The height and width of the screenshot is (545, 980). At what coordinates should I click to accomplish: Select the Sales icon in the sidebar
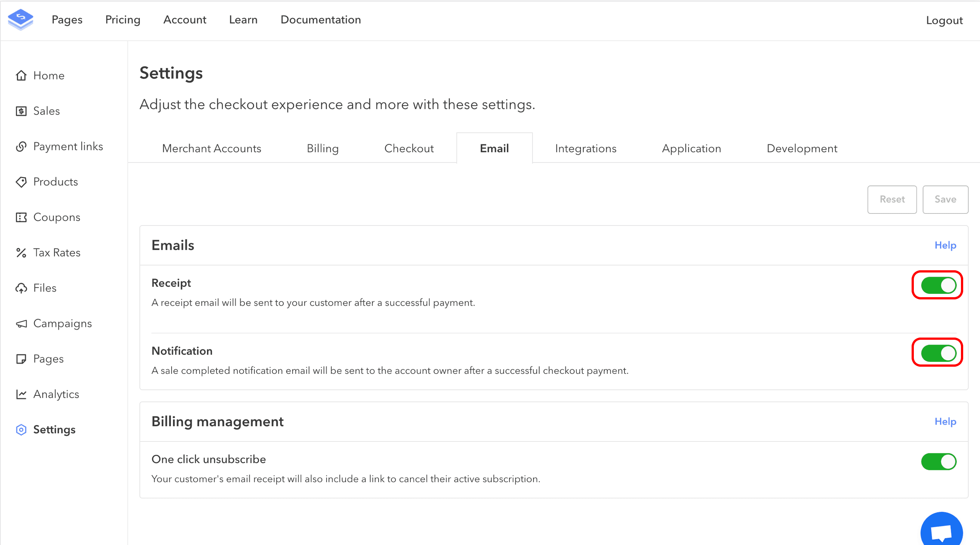point(21,111)
